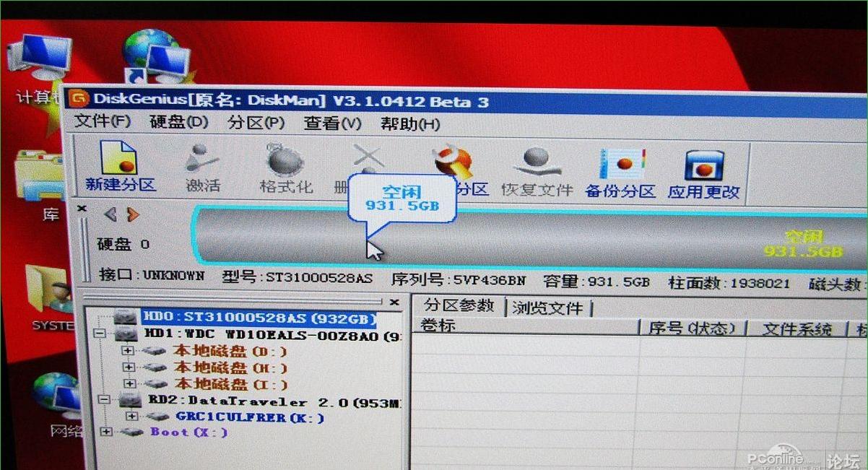Click the 网络 desktop icon
This screenshot has height=470, width=868.
58,404
